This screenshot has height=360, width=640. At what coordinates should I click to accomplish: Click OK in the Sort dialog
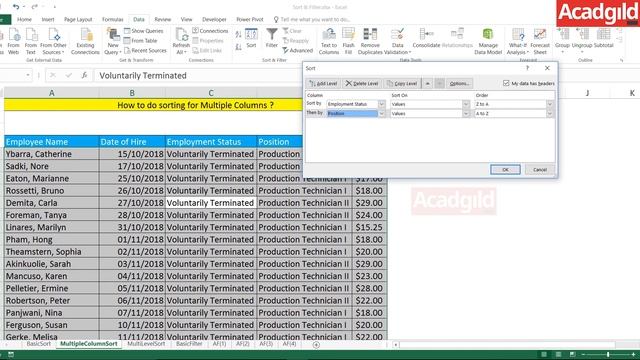(505, 169)
